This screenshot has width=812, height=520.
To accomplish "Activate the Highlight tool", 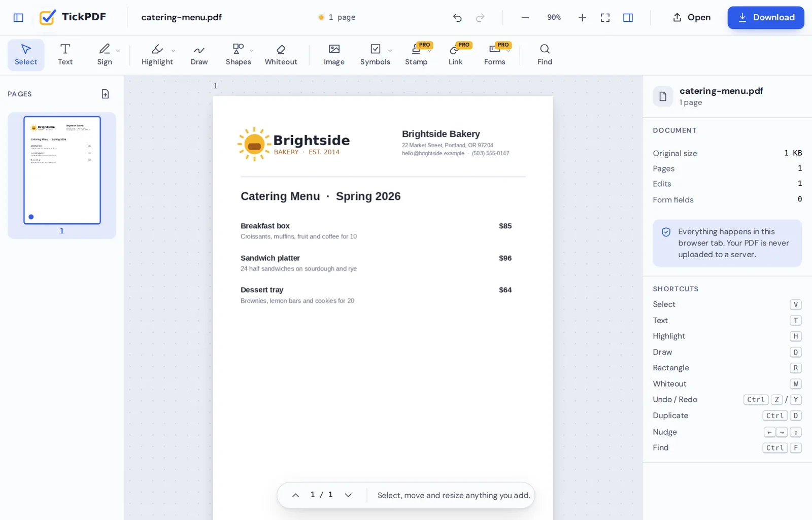I will click(x=157, y=55).
